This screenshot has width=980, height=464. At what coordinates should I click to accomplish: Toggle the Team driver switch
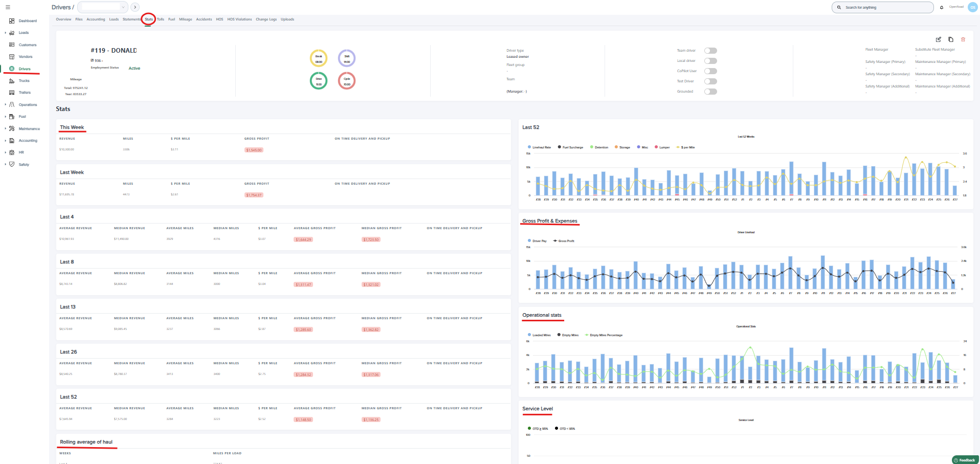pyautogui.click(x=710, y=51)
